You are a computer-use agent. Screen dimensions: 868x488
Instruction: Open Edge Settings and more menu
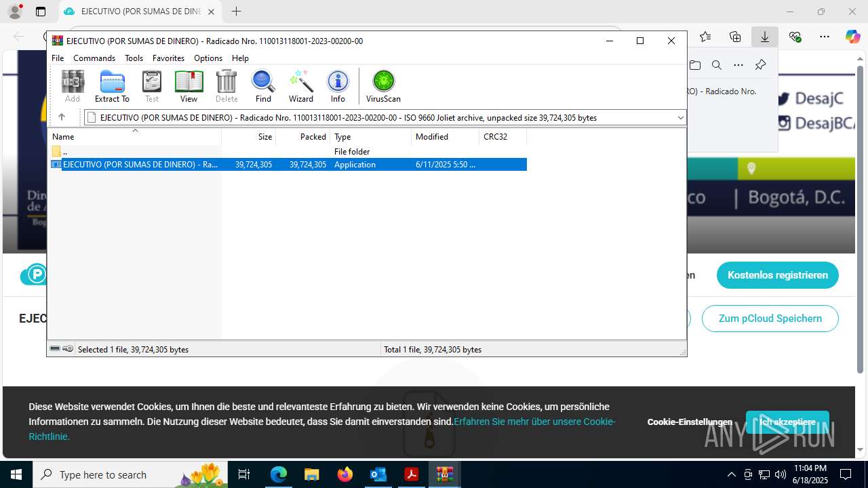(x=824, y=37)
